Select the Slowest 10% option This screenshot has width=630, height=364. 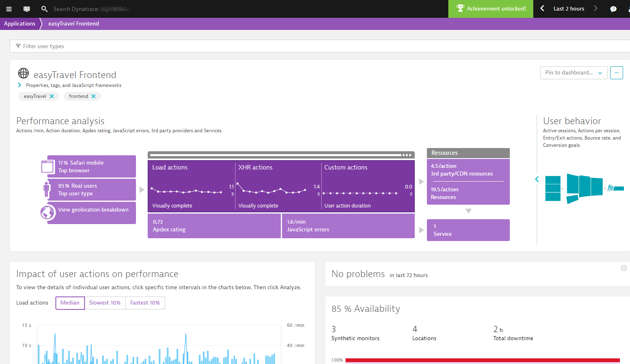[x=105, y=303]
